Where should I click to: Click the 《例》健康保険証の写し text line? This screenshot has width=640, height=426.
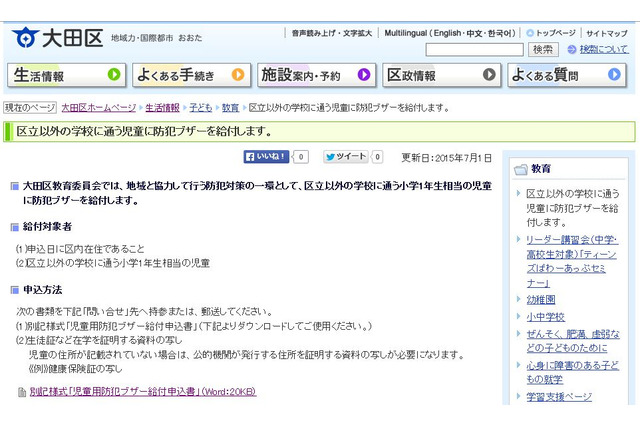(x=76, y=369)
